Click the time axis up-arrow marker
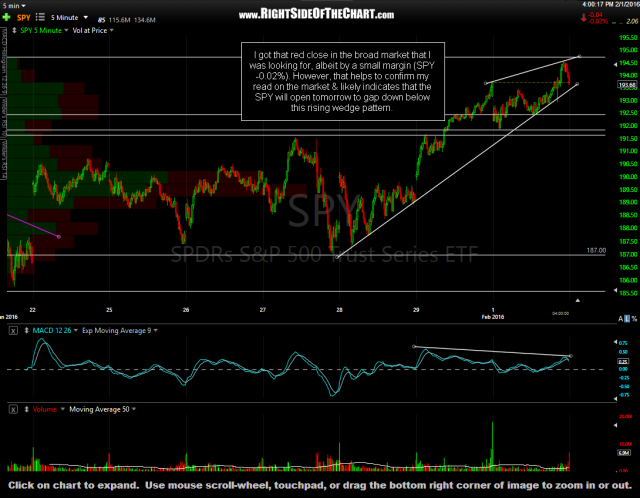The image size is (640, 498). [x=578, y=300]
